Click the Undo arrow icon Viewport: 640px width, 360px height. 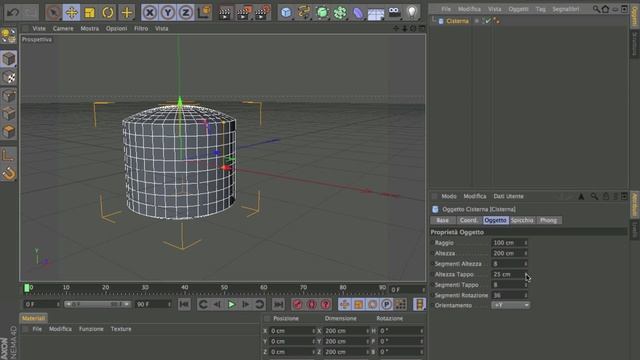pyautogui.click(x=13, y=12)
